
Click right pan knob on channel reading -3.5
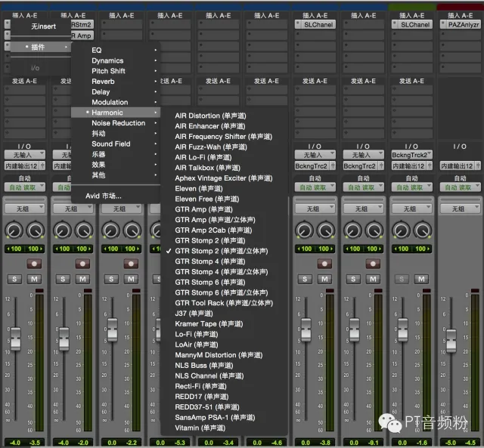pyautogui.click(x=36, y=230)
